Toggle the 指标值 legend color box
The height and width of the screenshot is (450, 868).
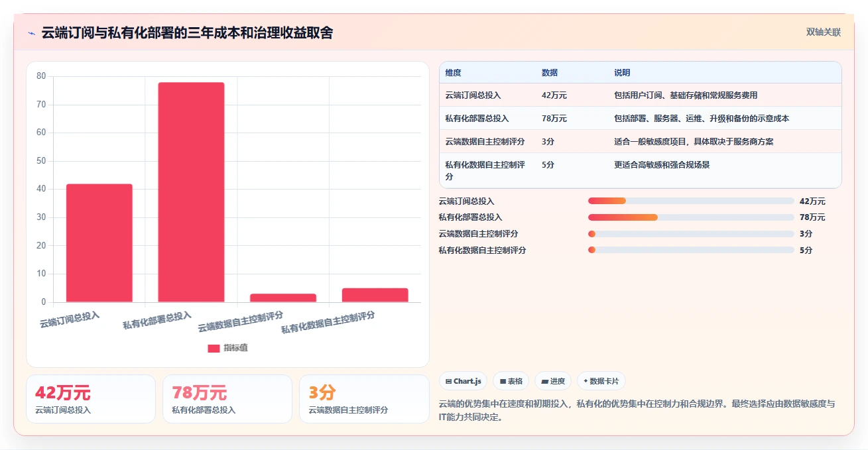click(x=214, y=349)
